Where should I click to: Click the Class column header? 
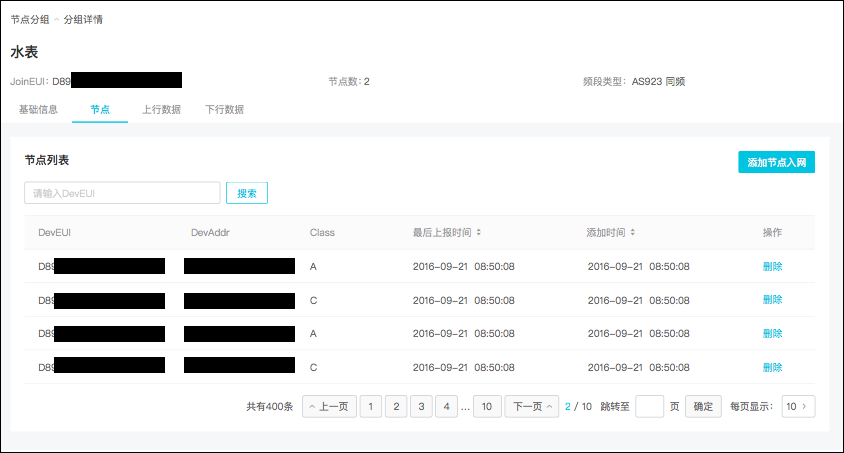322,232
